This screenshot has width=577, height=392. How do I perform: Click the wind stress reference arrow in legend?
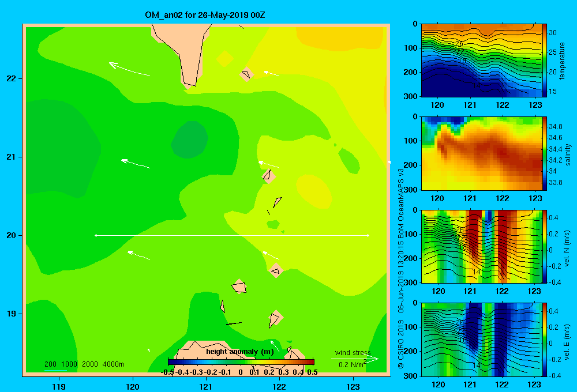pos(355,359)
